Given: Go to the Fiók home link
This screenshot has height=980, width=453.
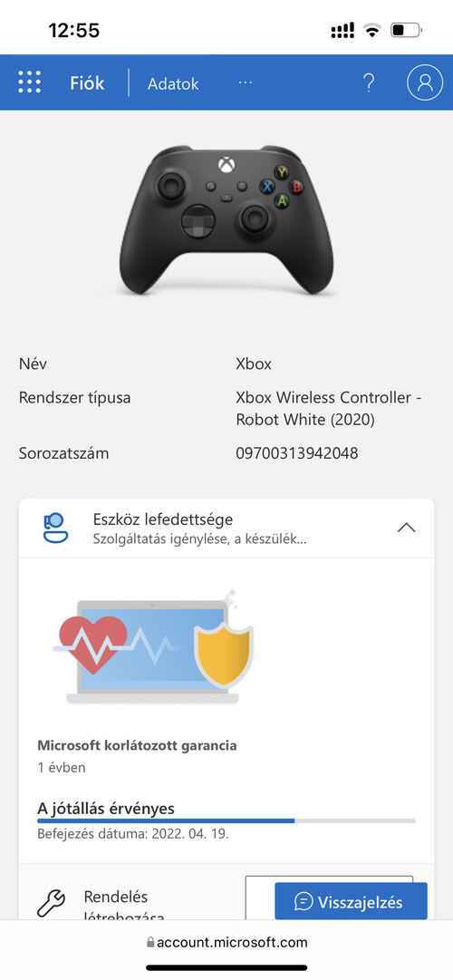Looking at the screenshot, I should [87, 83].
